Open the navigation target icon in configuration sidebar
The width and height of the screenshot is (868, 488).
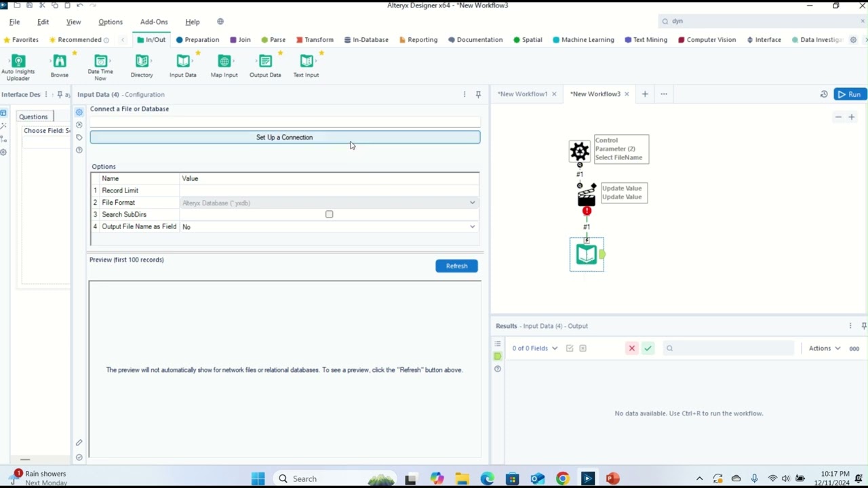[79, 125]
